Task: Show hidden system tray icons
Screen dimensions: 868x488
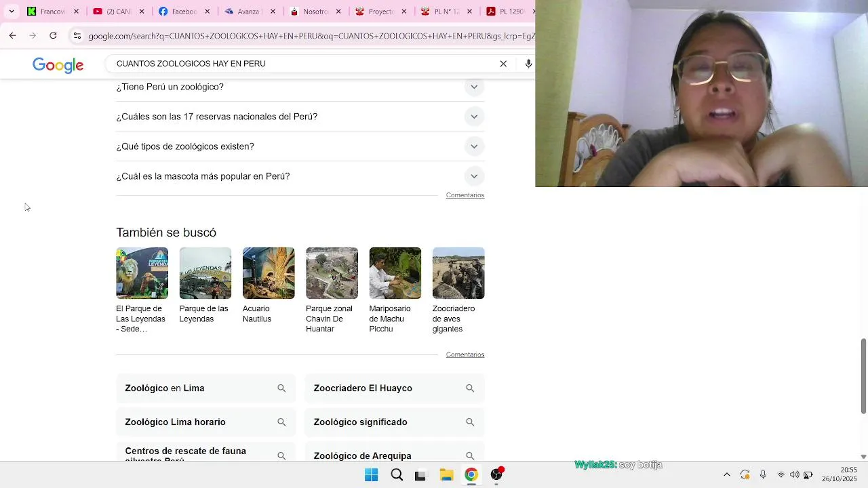Action: (x=727, y=475)
